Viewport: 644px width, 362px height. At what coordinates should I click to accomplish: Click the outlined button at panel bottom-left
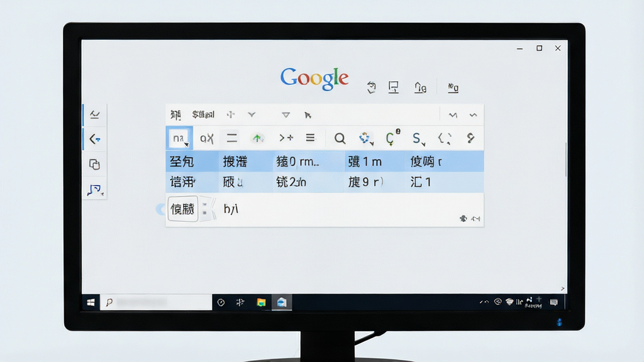click(182, 209)
